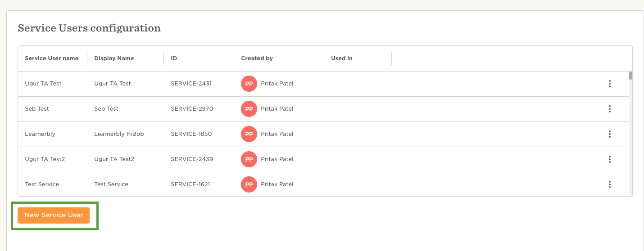
Task: Click the New Service User button
Action: click(54, 215)
